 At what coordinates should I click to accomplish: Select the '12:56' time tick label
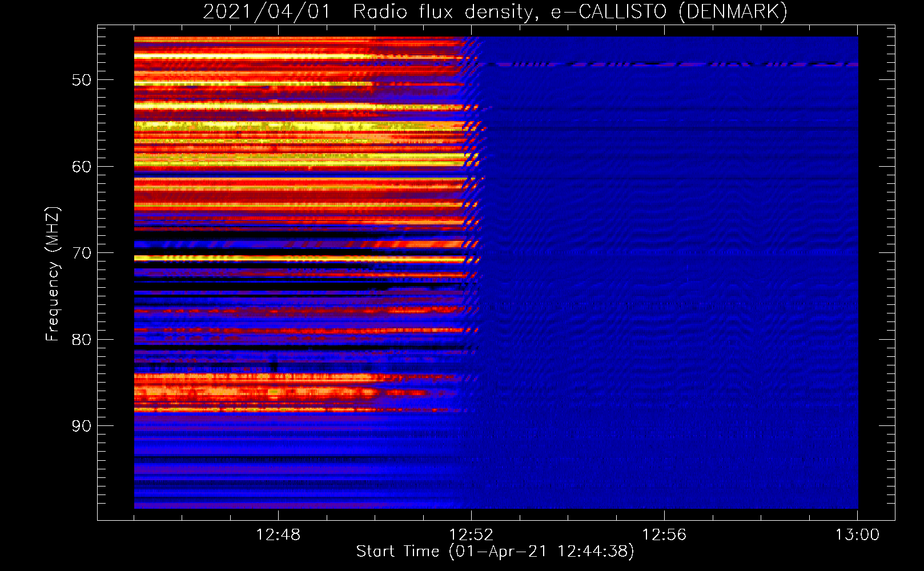pos(664,535)
